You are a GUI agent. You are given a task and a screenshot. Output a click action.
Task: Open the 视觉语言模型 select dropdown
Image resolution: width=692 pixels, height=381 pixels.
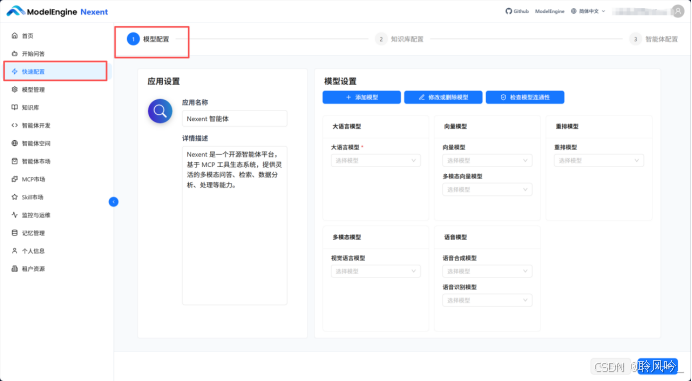tap(376, 271)
